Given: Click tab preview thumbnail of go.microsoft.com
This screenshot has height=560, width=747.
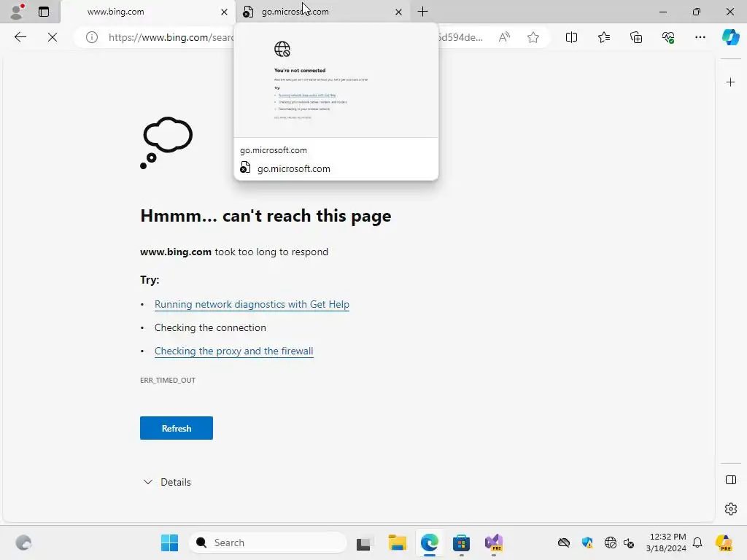Looking at the screenshot, I should click(x=336, y=81).
